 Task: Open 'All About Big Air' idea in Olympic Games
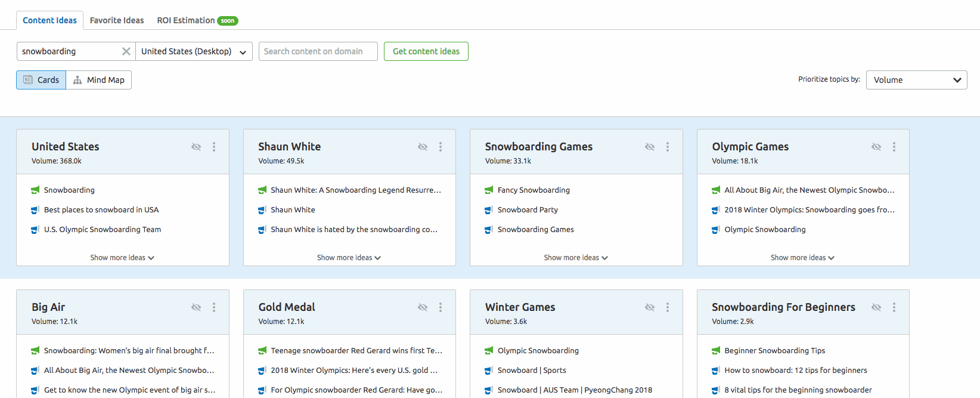point(810,190)
